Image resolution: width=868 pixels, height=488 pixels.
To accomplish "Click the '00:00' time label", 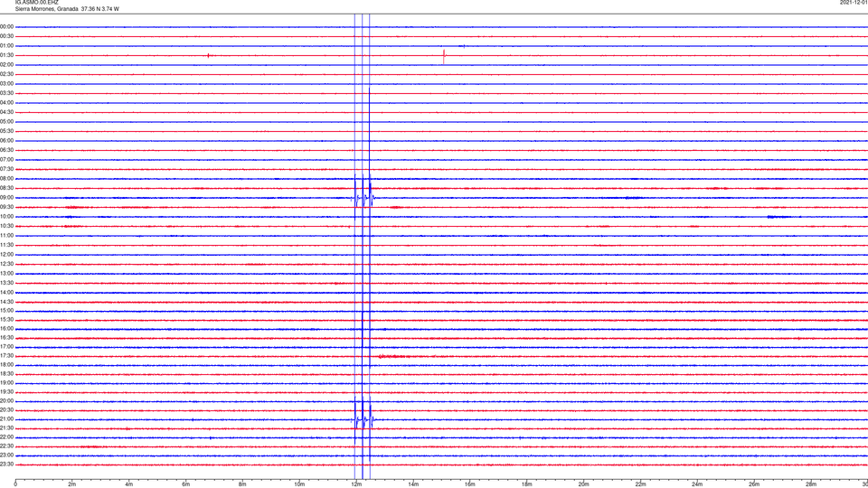I will tap(6, 26).
